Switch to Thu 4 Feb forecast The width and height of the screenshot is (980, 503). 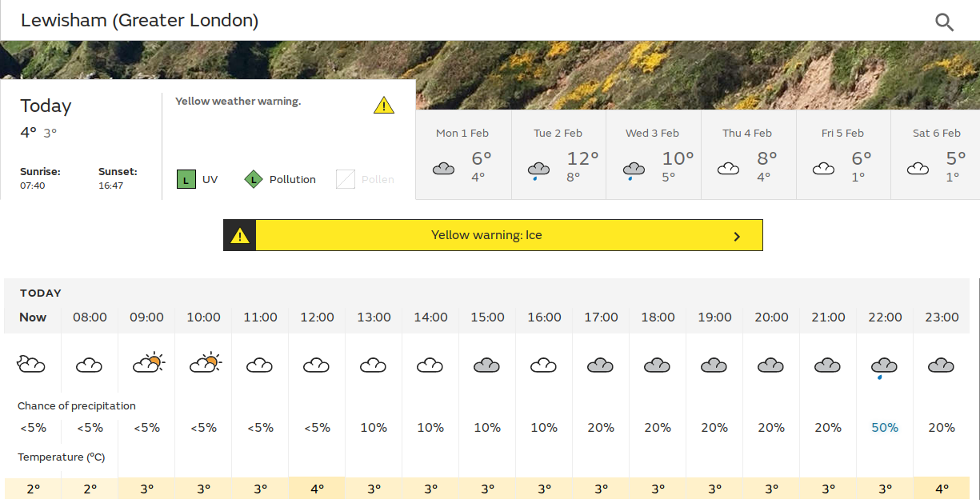(x=748, y=154)
